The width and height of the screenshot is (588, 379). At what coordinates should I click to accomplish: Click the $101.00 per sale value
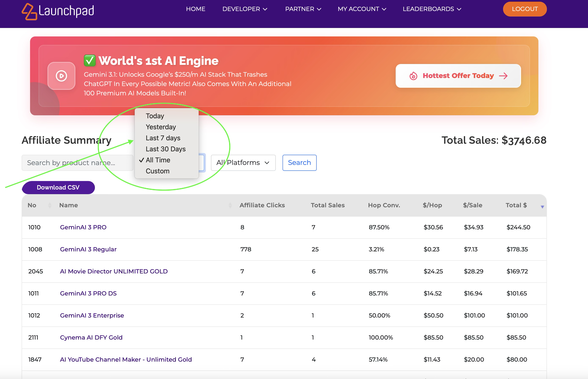474,315
